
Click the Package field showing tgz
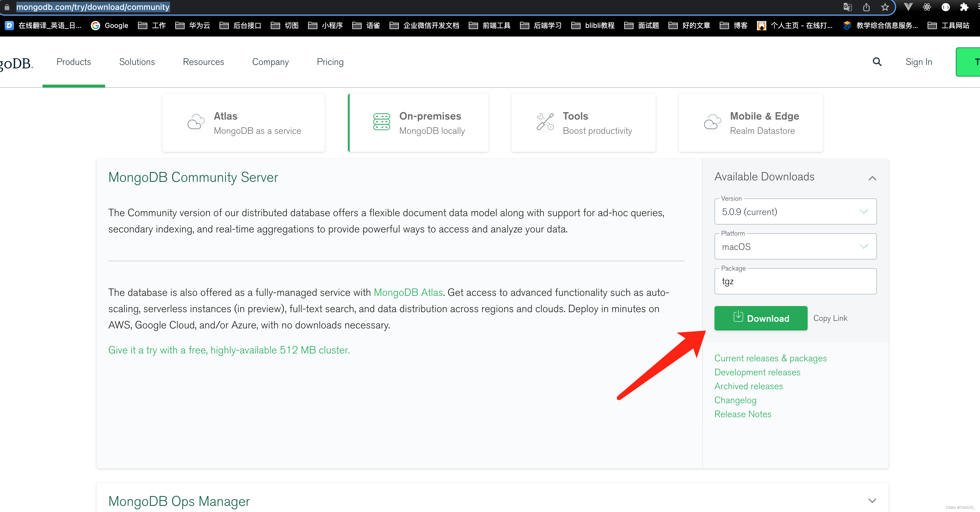click(x=795, y=281)
